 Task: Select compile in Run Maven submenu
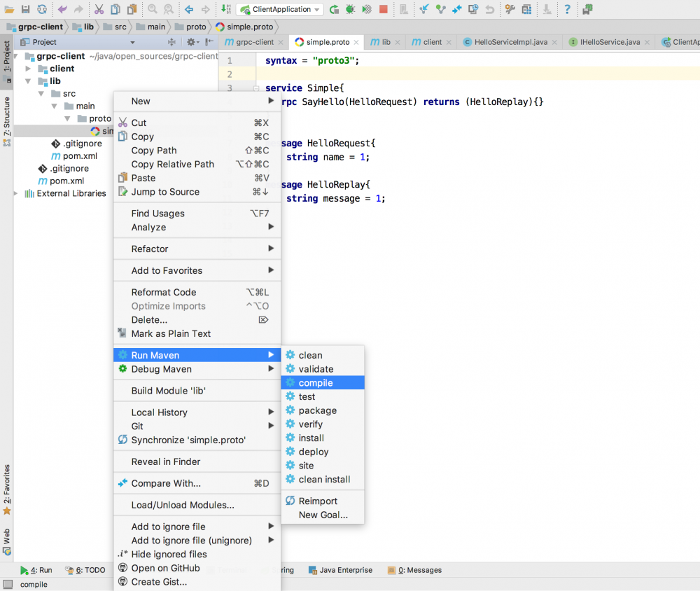coord(316,383)
